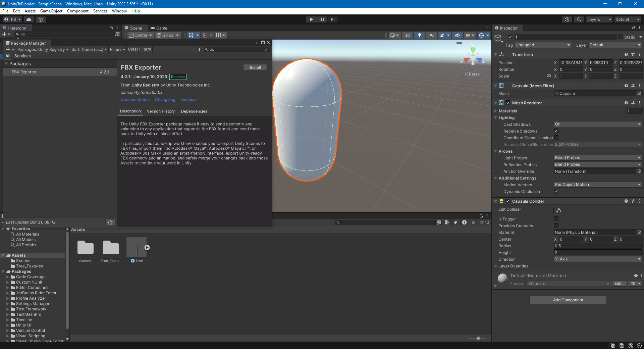Screen dimensions: 644x349
Task: Open Unity Cloud services icon
Action: point(29,19)
